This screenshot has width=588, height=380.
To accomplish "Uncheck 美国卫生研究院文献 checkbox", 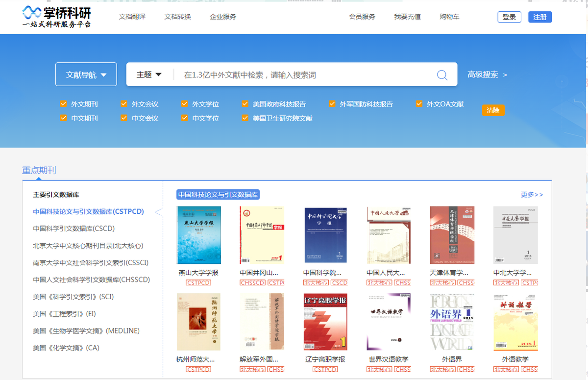I will point(245,118).
